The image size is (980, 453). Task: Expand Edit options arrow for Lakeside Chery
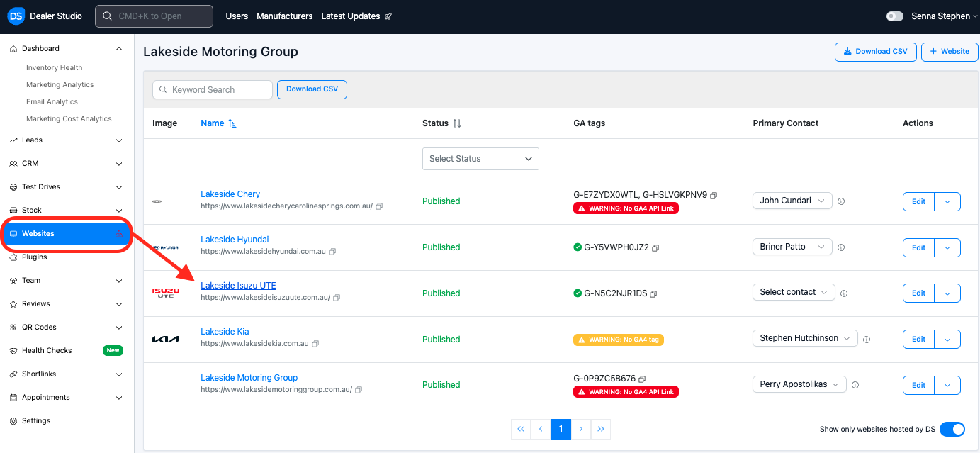coord(947,201)
